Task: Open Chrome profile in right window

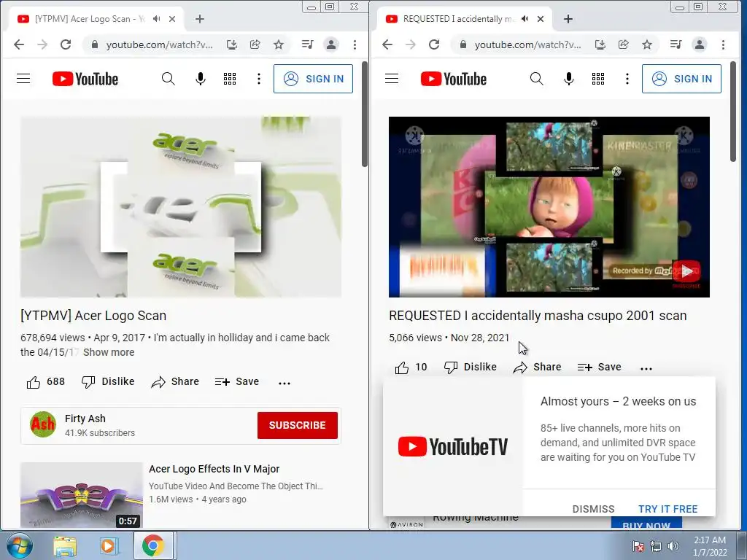Action: click(x=700, y=44)
